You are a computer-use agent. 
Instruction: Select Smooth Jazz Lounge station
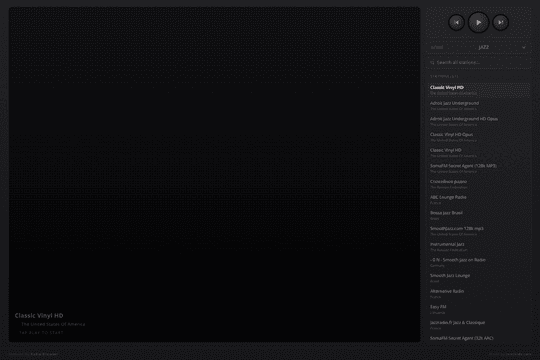click(x=479, y=278)
